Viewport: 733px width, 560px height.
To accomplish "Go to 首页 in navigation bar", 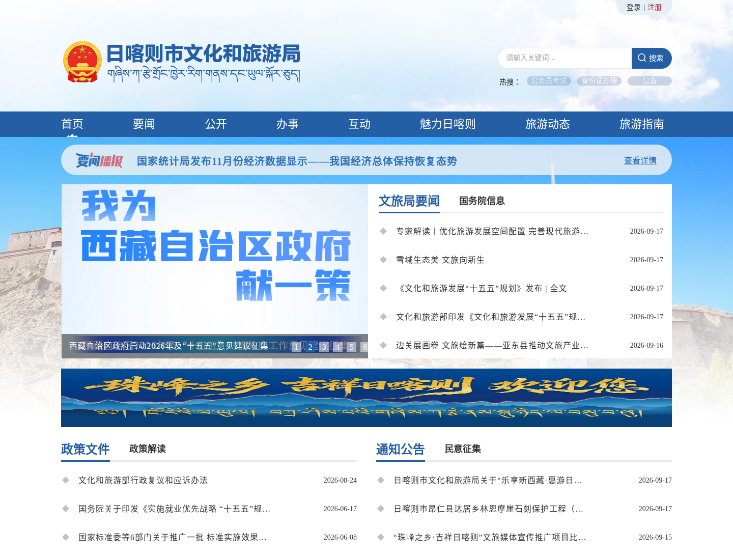I will [x=72, y=124].
